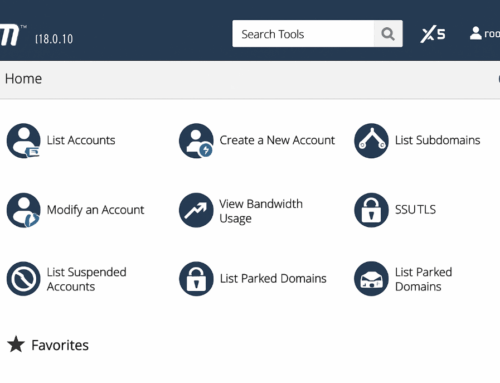Click the Favorites star icon
The width and height of the screenshot is (500, 383).
pyautogui.click(x=16, y=344)
